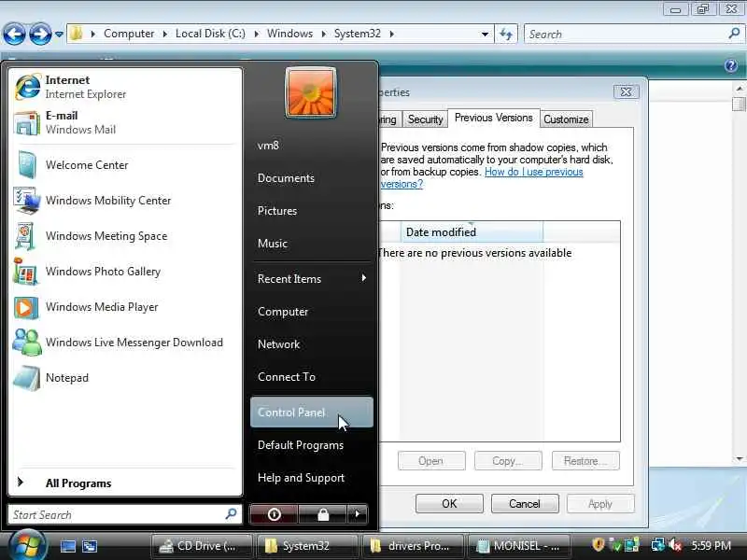The image size is (747, 560).
Task: Expand shutdown options arrow
Action: point(358,514)
